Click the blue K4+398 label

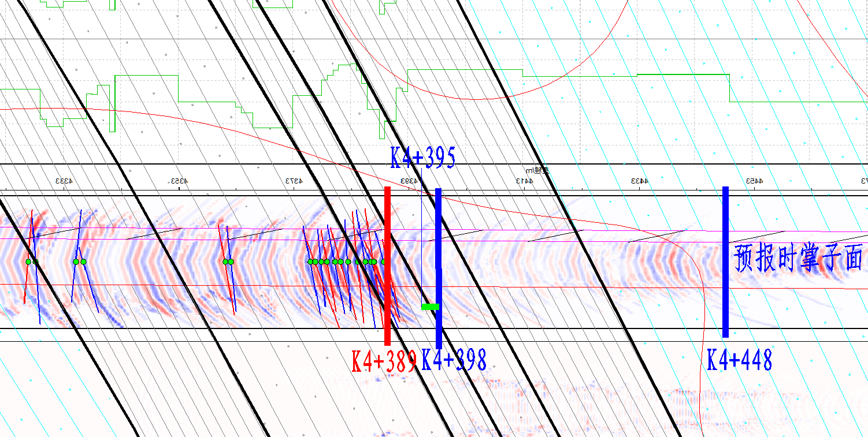[x=454, y=360]
